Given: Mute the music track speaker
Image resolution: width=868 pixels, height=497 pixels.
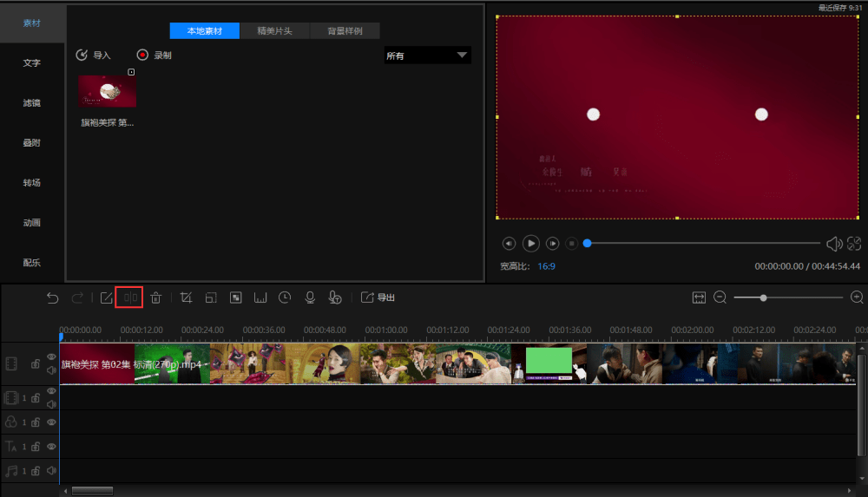Looking at the screenshot, I should pos(51,470).
